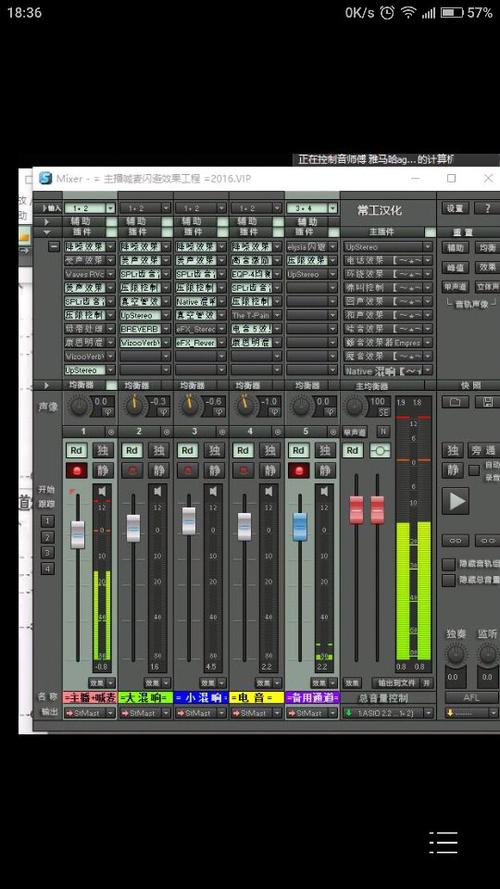Open the phone list menu icon at the bottom
Viewport: 500px width, 889px height.
point(443,843)
